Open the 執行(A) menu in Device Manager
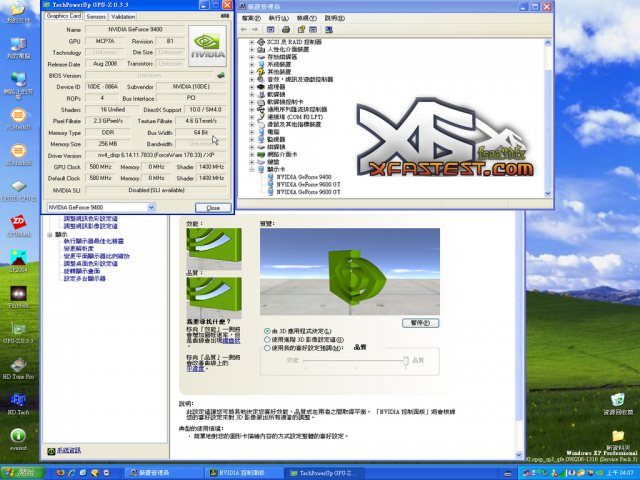Image resolution: width=640 pixels, height=480 pixels. pyautogui.click(x=278, y=18)
